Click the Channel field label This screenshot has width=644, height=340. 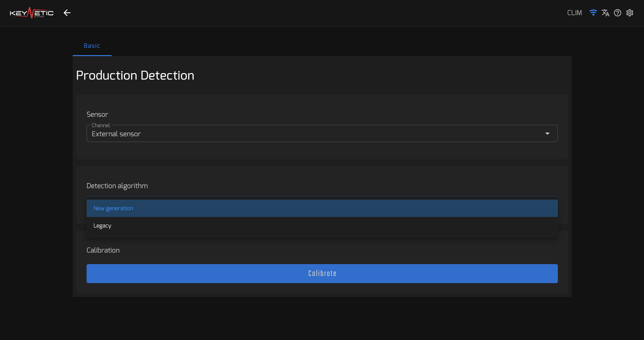click(x=101, y=125)
